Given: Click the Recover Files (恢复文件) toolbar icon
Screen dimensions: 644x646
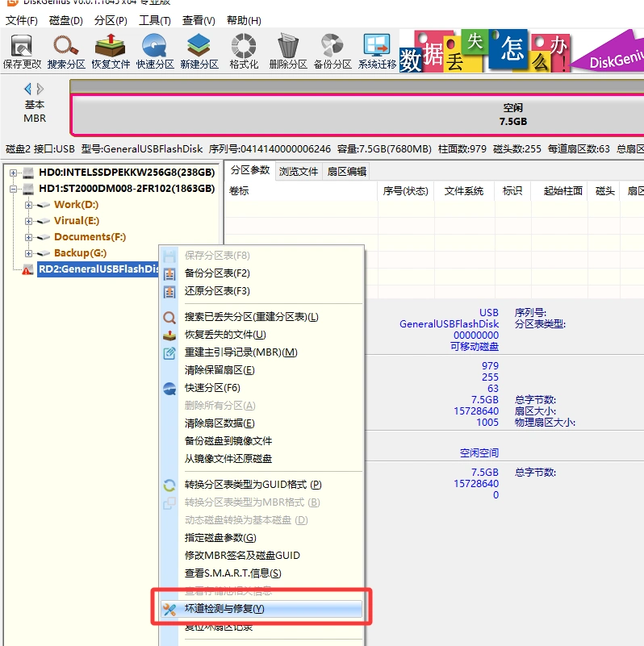Looking at the screenshot, I should pyautogui.click(x=111, y=52).
